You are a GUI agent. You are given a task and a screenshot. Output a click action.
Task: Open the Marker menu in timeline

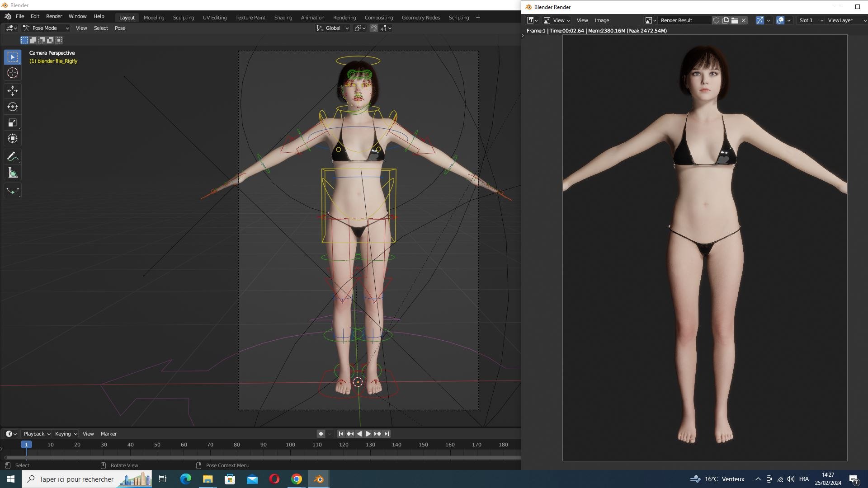click(x=108, y=434)
